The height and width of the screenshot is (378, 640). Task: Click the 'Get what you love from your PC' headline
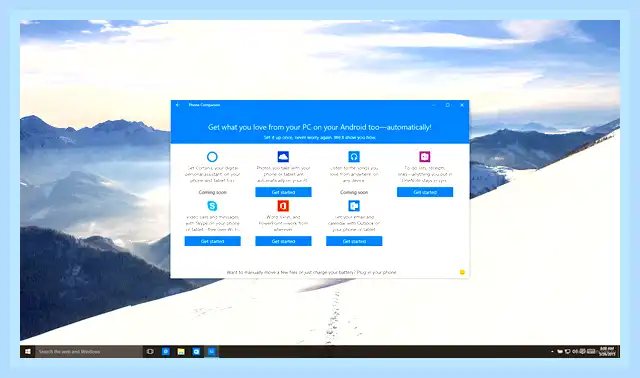click(320, 127)
